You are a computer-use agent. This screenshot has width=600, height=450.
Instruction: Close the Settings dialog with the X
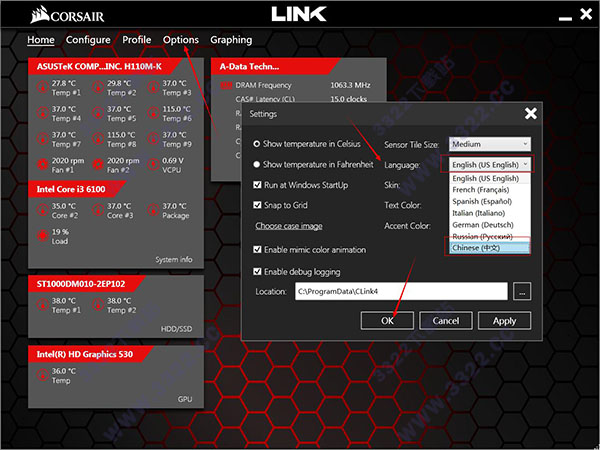(x=531, y=113)
